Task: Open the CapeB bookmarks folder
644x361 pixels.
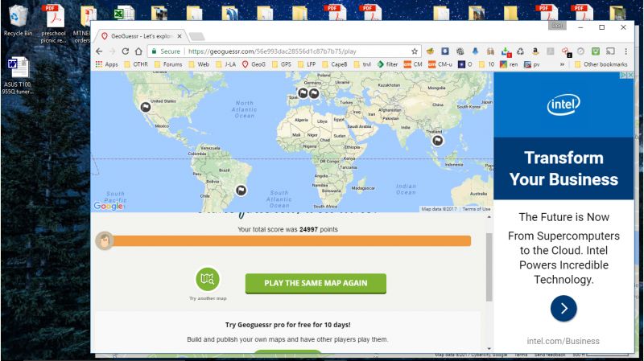Action: click(335, 64)
